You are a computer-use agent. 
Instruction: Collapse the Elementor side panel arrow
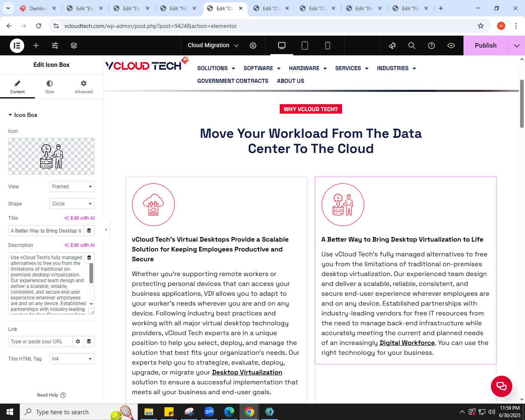(x=106, y=230)
